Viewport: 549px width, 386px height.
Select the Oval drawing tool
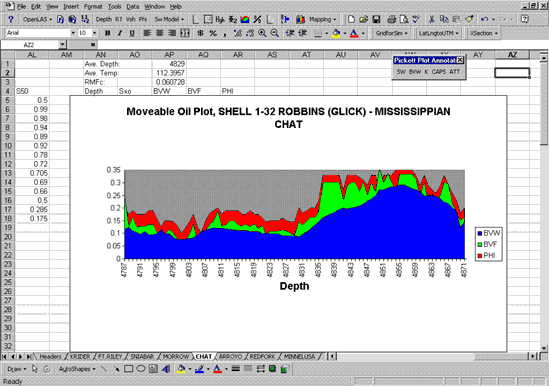click(141, 369)
